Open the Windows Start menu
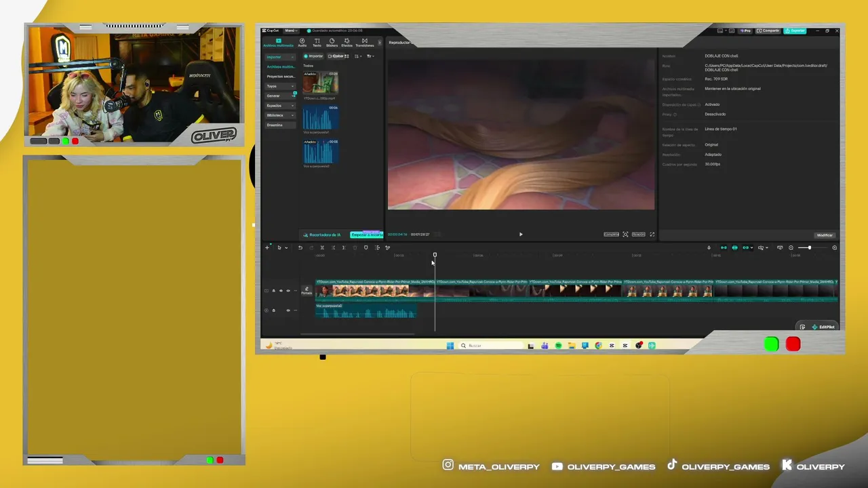Image resolution: width=868 pixels, height=488 pixels. [x=450, y=346]
